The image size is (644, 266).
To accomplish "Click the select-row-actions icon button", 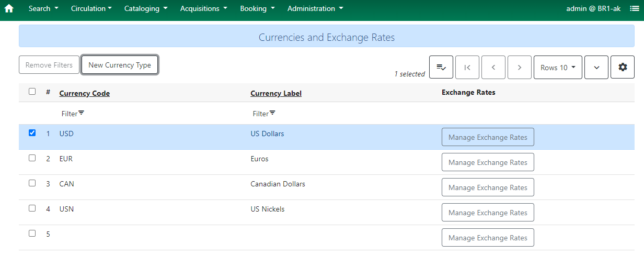I will pos(441,68).
